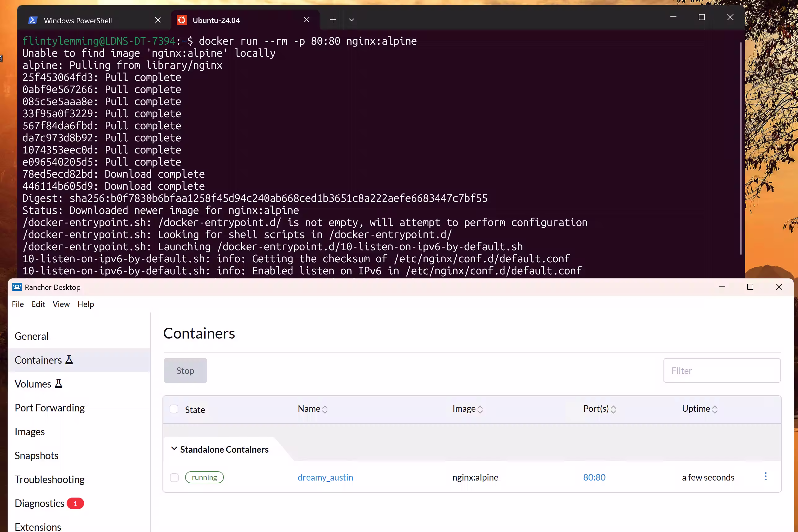Toggle the select-all checkbox in table header
This screenshot has width=798, height=532.
[174, 409]
